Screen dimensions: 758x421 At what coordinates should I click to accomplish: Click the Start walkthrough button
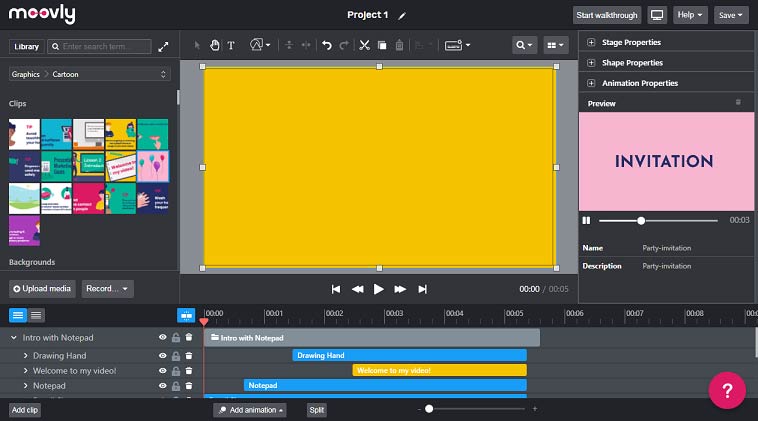pyautogui.click(x=607, y=15)
